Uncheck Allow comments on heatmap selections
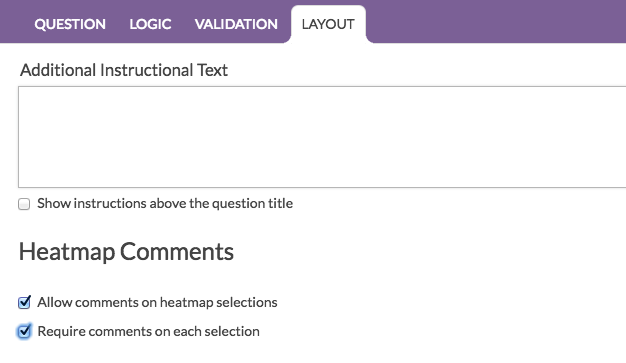This screenshot has height=363, width=626. coord(24,302)
